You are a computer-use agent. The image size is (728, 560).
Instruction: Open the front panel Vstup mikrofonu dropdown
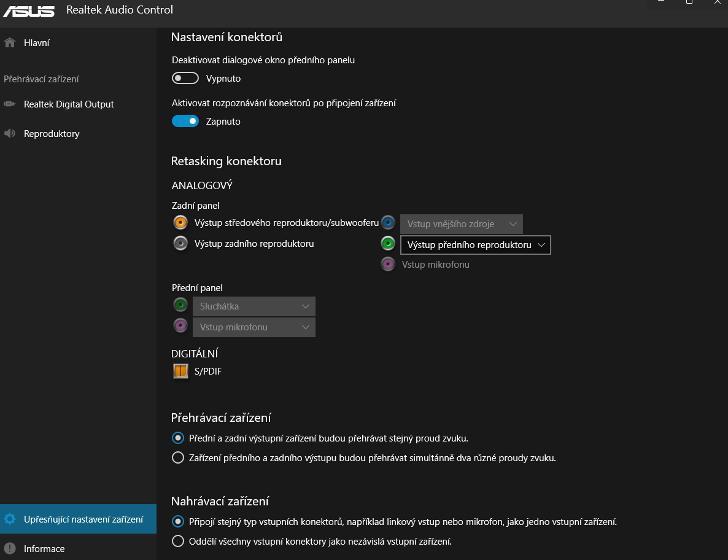click(x=254, y=327)
